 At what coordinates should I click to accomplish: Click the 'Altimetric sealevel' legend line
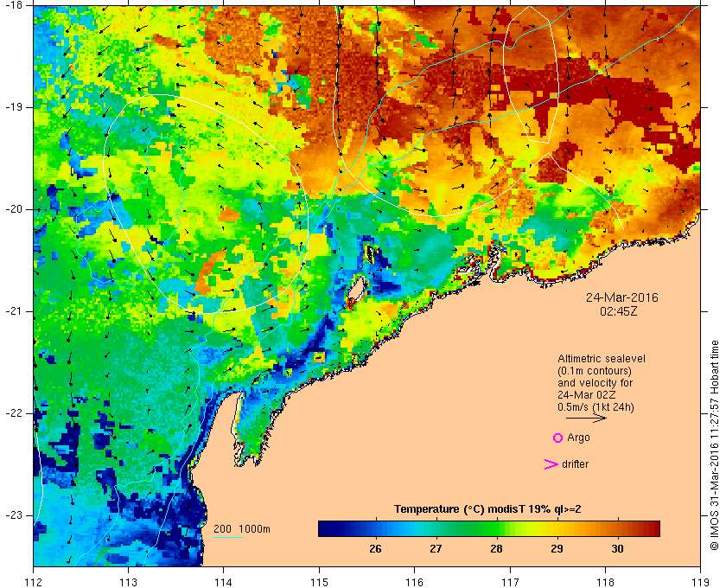click(x=601, y=359)
